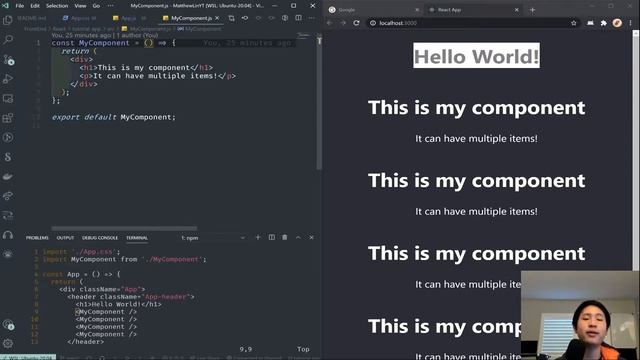Open the Run and Debug view
640x360 pixels.
click(x=8, y=79)
